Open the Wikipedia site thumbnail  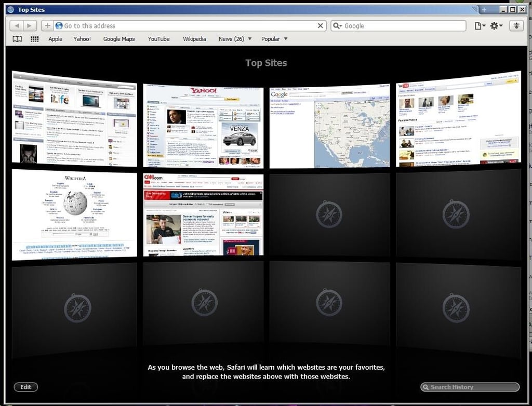(x=75, y=215)
